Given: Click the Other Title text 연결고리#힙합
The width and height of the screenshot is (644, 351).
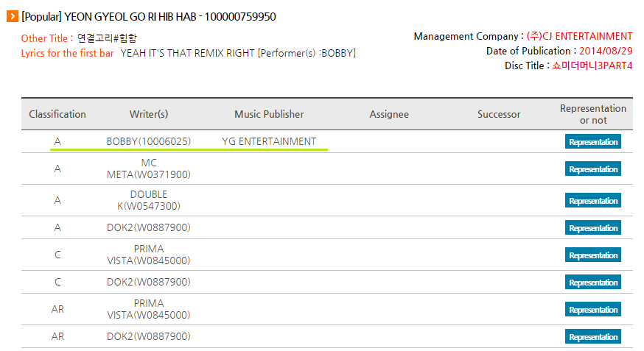Looking at the screenshot, I should (107, 38).
